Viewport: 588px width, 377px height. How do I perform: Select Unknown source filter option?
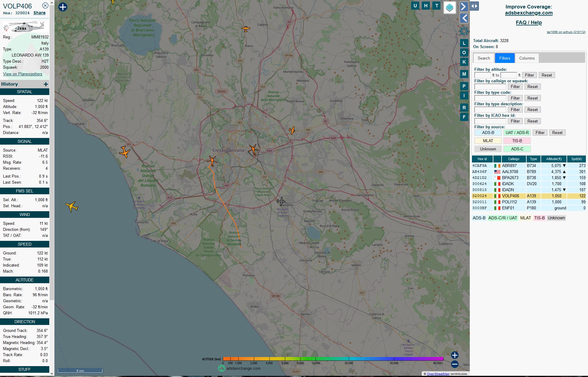[488, 149]
